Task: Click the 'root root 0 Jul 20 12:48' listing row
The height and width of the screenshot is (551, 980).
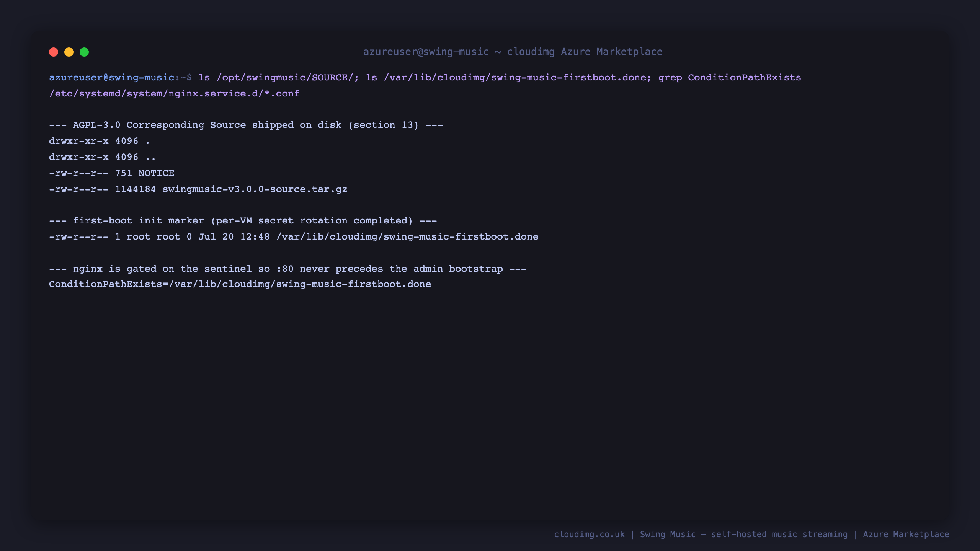Action: click(x=294, y=237)
